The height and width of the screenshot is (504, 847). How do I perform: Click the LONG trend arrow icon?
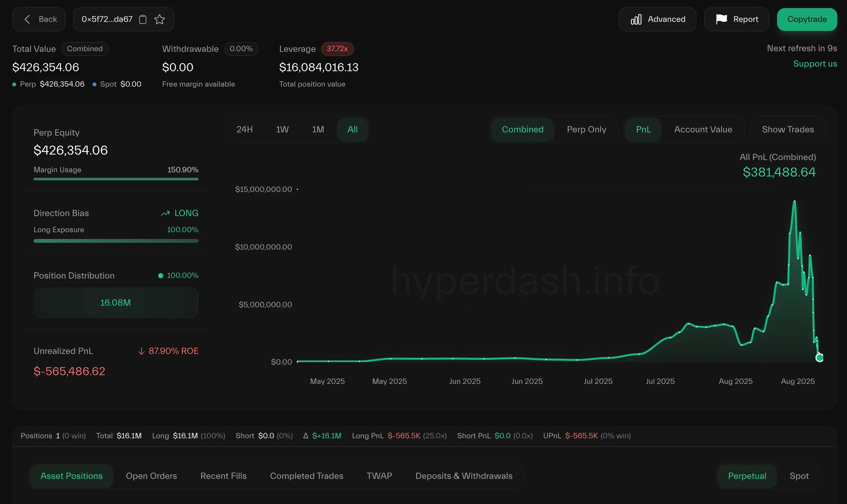coord(165,213)
